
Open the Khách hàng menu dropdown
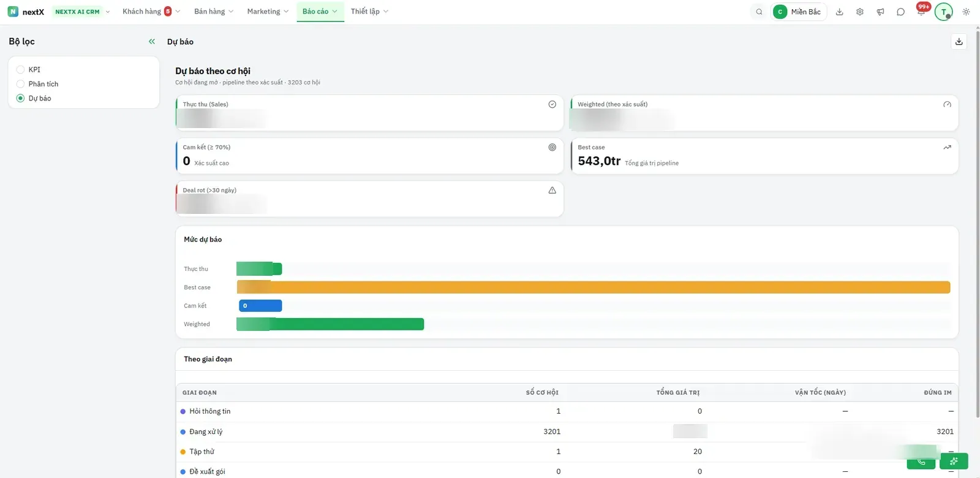[151, 12]
